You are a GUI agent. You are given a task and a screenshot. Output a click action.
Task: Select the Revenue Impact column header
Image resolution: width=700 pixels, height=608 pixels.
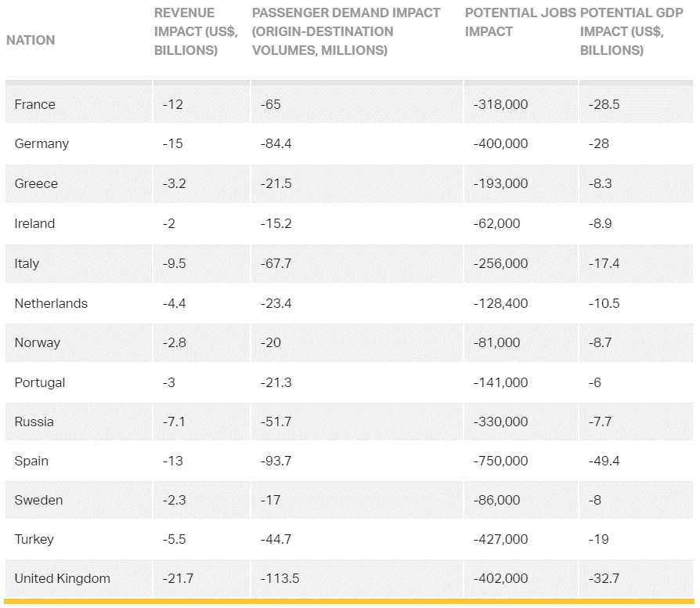[196, 31]
